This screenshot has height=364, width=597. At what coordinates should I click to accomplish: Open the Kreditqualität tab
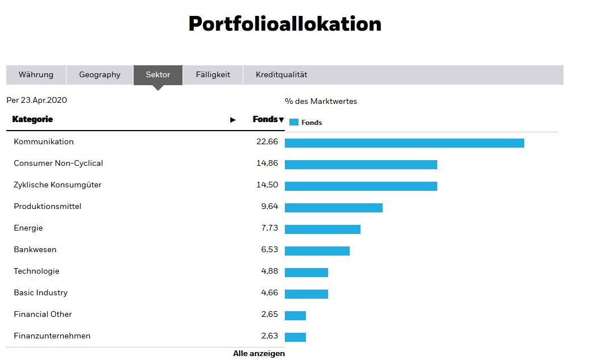[x=281, y=75]
